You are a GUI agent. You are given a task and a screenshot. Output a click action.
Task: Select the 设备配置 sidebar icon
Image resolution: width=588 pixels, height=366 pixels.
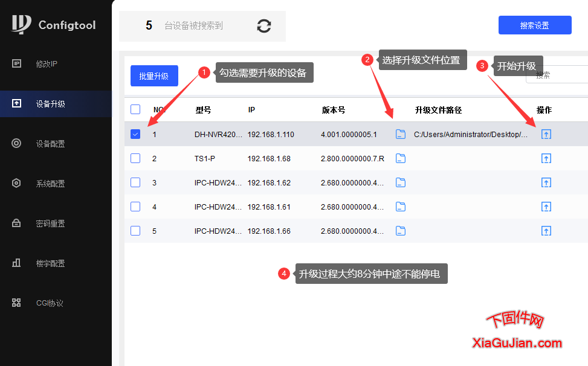tap(16, 143)
